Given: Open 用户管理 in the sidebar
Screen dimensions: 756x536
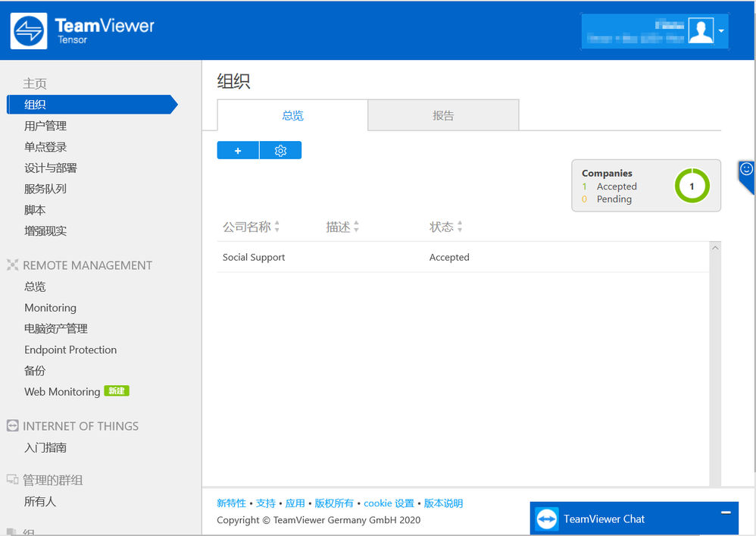Looking at the screenshot, I should [45, 126].
